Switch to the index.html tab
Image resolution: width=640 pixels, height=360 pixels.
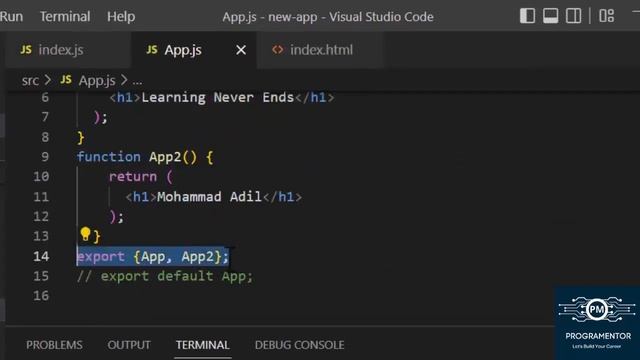click(x=321, y=50)
